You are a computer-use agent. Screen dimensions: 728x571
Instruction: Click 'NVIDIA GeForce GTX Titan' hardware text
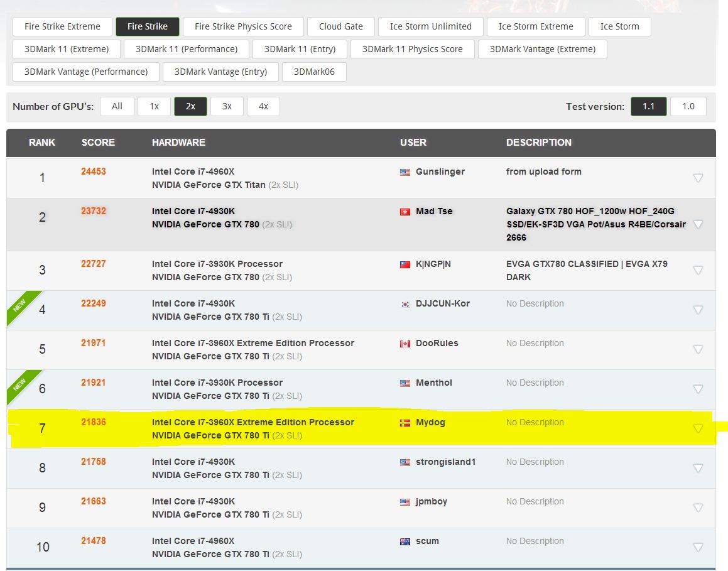coord(209,185)
